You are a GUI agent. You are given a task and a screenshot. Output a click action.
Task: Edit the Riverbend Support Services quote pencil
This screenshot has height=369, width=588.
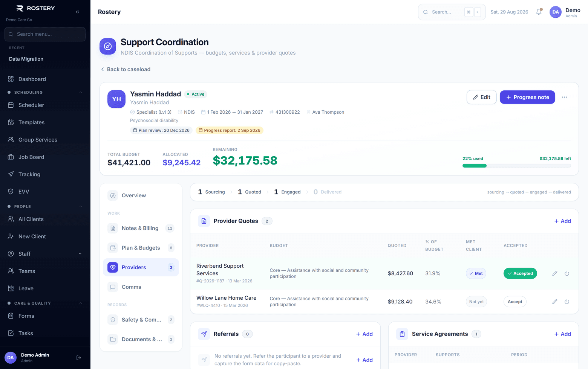pyautogui.click(x=555, y=273)
